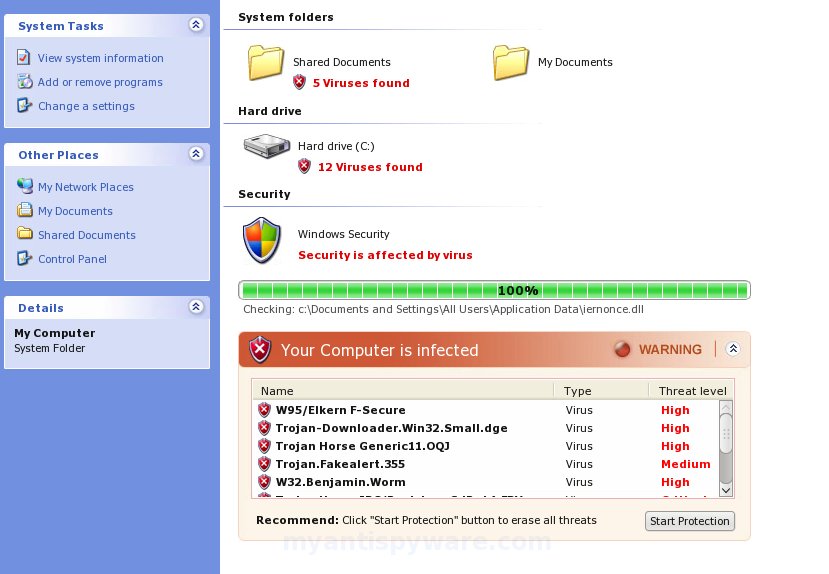Open Add or remove programs link
This screenshot has height=574, width=829.
pyautogui.click(x=100, y=82)
